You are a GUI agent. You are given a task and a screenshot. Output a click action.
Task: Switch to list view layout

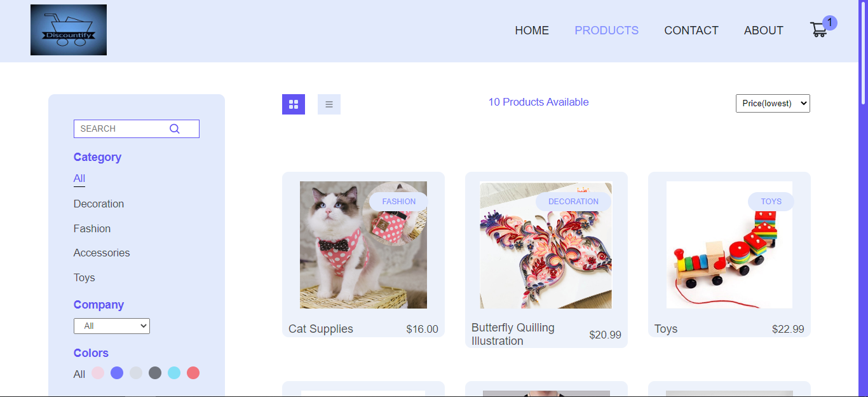point(329,104)
